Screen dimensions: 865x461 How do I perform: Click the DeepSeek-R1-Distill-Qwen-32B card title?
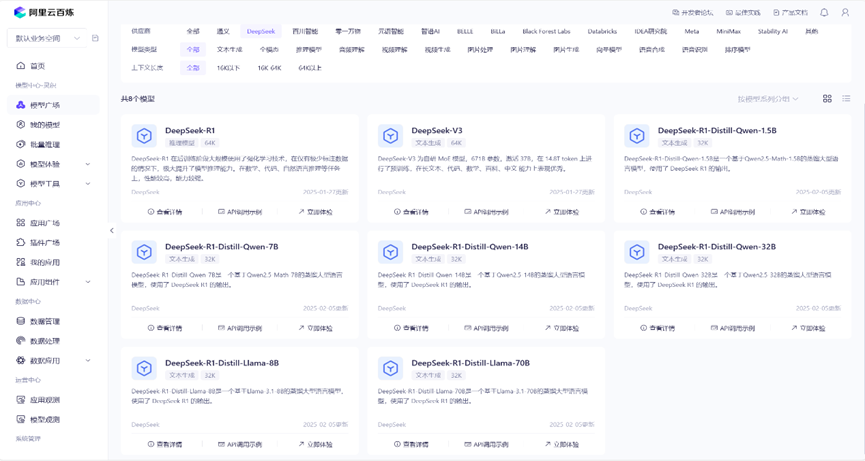coord(717,247)
